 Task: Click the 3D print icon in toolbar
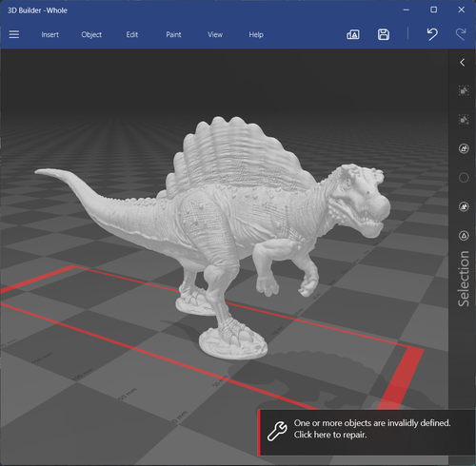[353, 34]
